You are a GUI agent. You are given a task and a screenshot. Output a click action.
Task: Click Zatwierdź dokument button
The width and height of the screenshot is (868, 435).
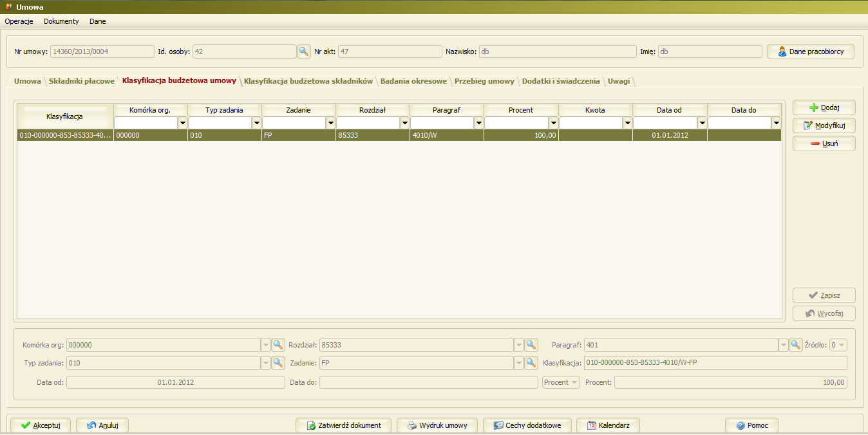[x=343, y=425]
